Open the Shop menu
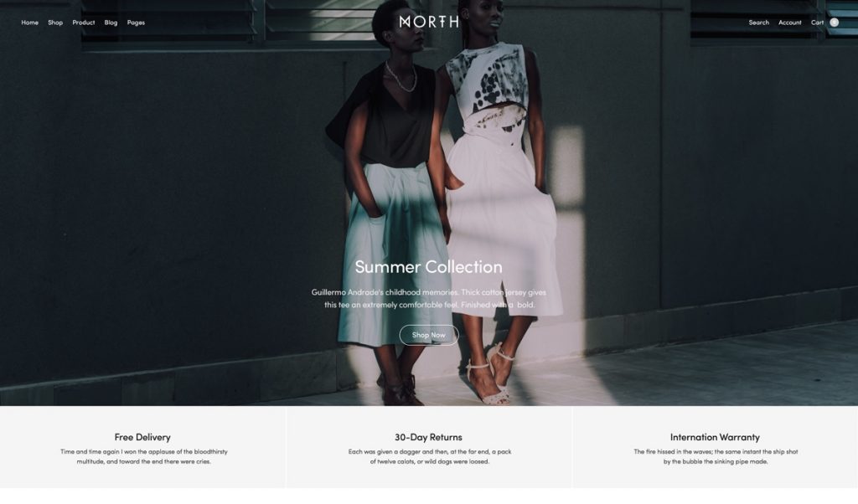 [55, 23]
